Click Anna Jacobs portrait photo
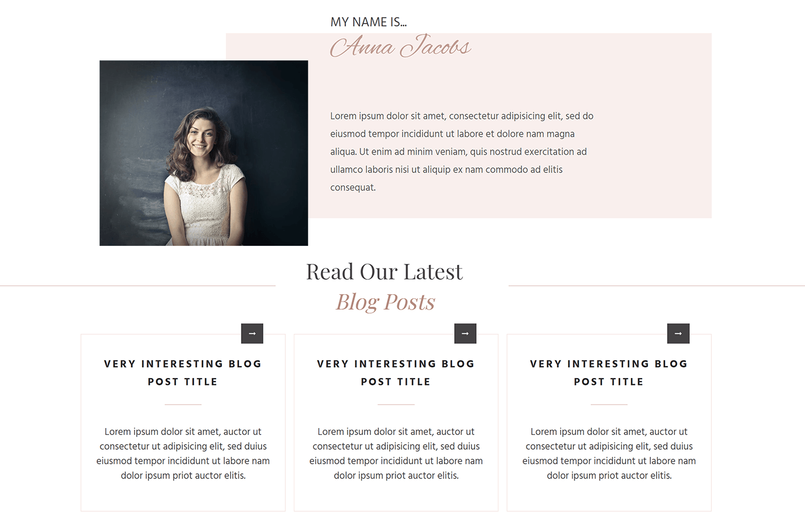 (x=204, y=153)
